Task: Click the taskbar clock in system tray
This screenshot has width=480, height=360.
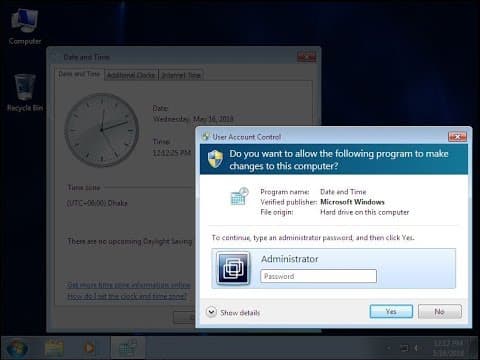Action: (x=448, y=348)
